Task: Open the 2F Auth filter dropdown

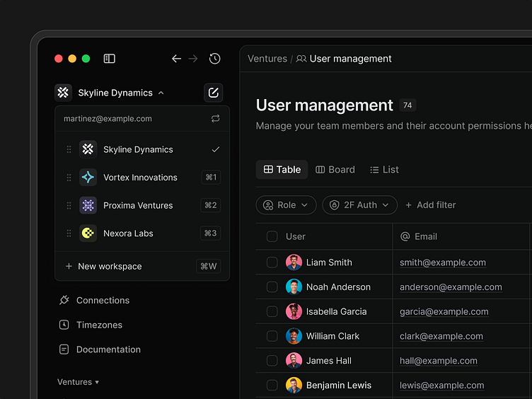Action: click(359, 205)
